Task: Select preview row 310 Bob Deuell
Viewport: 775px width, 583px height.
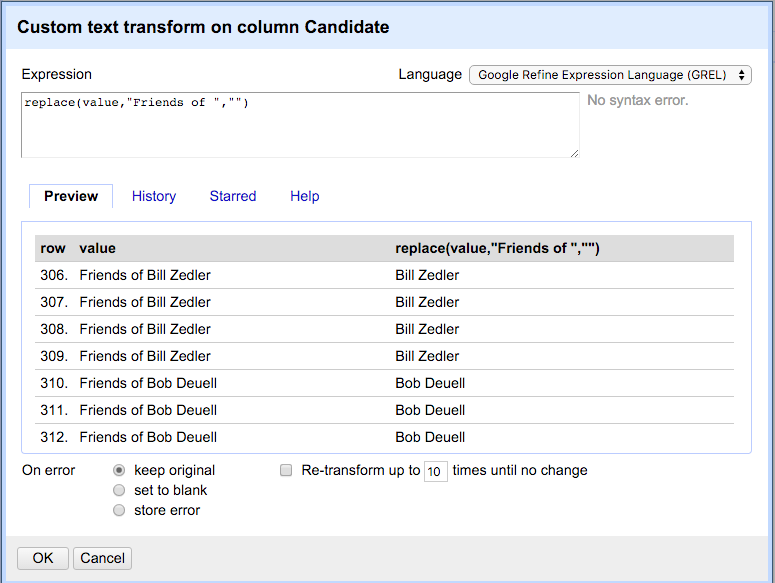Action: click(384, 383)
